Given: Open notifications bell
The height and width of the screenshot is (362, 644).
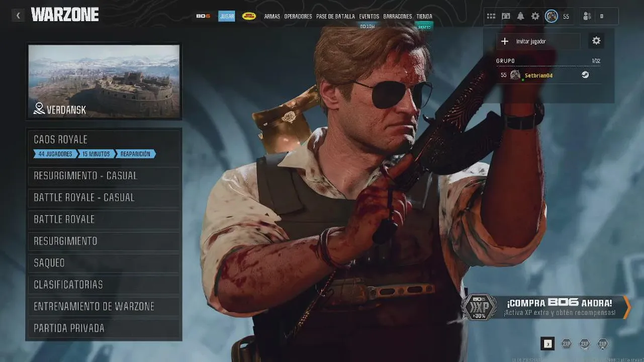Looking at the screenshot, I should click(520, 16).
